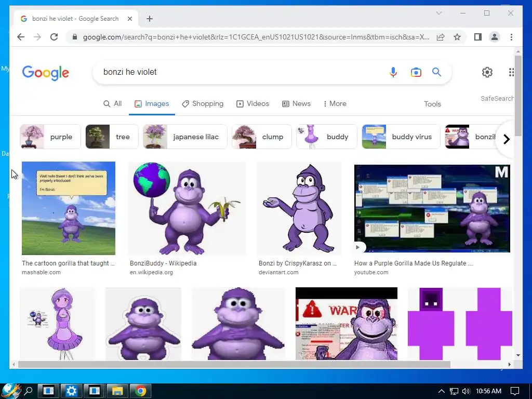Click the vertical page scrollbar thumb
Viewport: 532px width, 399px height.
[518, 96]
